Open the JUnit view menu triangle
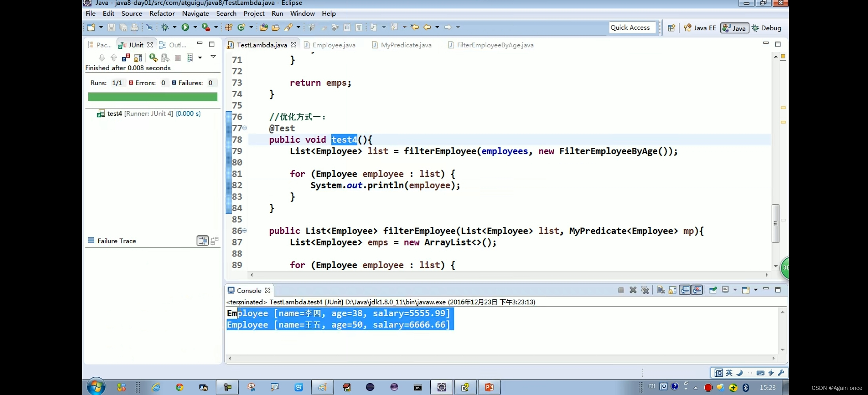This screenshot has height=395, width=868. (x=213, y=57)
